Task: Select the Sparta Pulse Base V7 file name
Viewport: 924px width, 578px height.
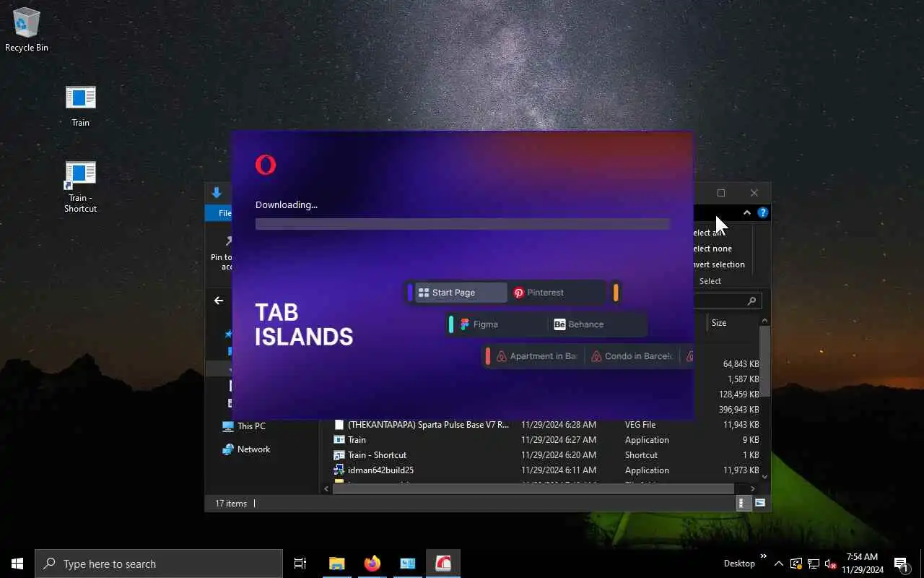Action: point(428,425)
